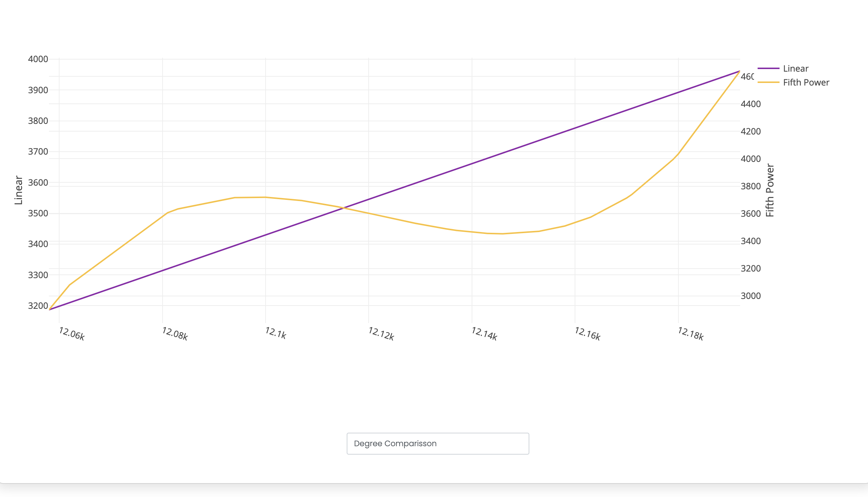Click the 4400 label on the right axis
The image size is (868, 497).
click(x=751, y=104)
